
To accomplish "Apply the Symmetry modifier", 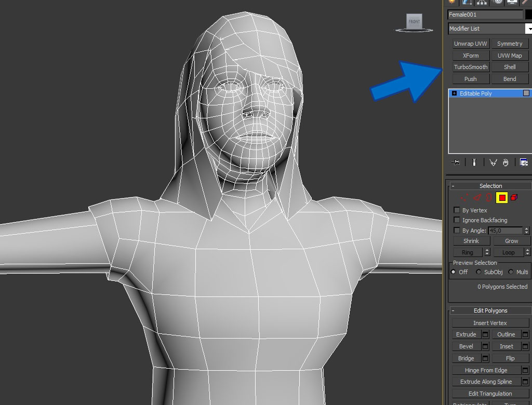I will (x=510, y=44).
